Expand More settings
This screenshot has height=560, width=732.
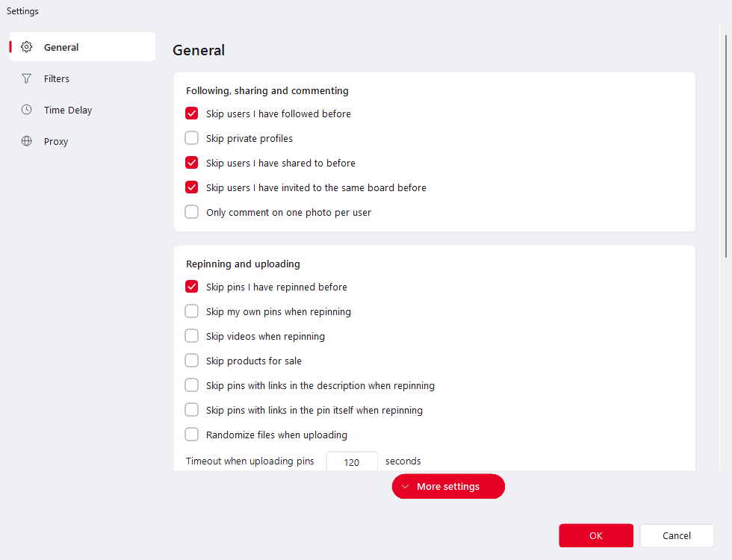(448, 486)
